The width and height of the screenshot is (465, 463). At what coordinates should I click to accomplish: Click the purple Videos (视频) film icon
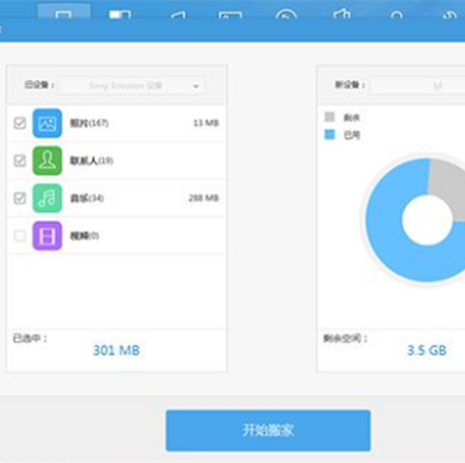pyautogui.click(x=47, y=236)
